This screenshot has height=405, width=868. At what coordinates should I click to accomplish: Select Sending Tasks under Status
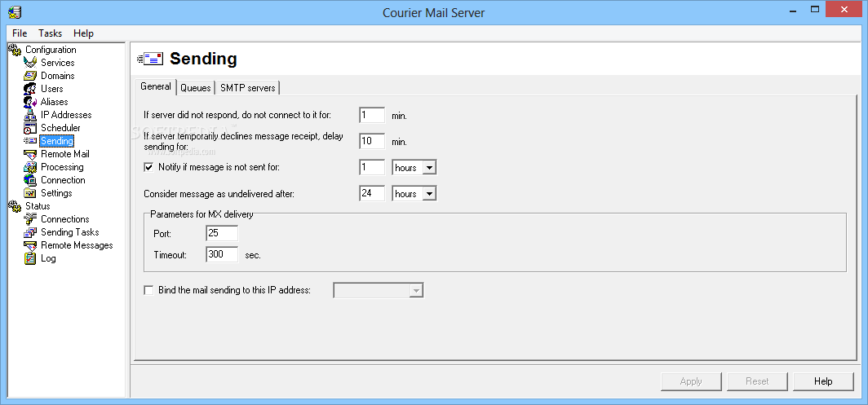tap(70, 232)
